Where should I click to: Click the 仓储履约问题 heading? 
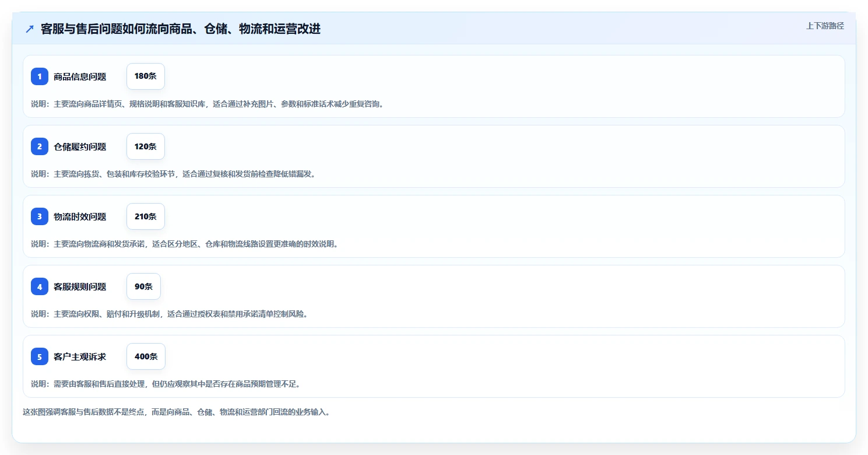(80, 146)
